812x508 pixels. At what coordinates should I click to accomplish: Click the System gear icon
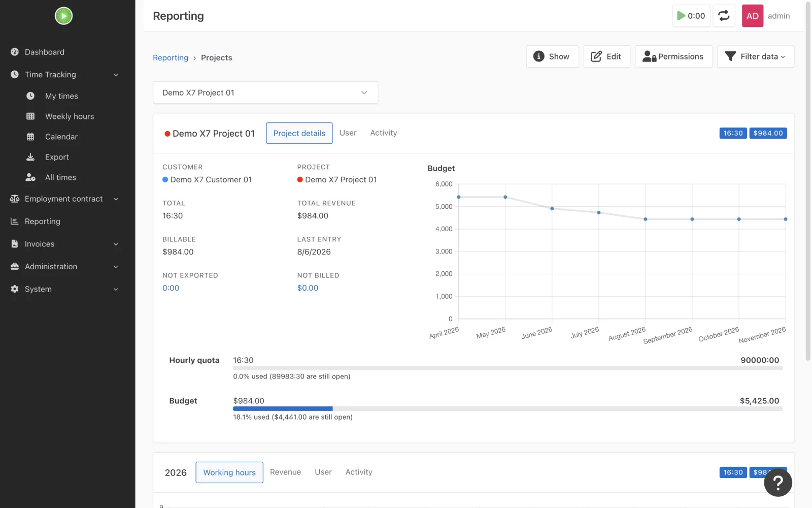pos(15,289)
